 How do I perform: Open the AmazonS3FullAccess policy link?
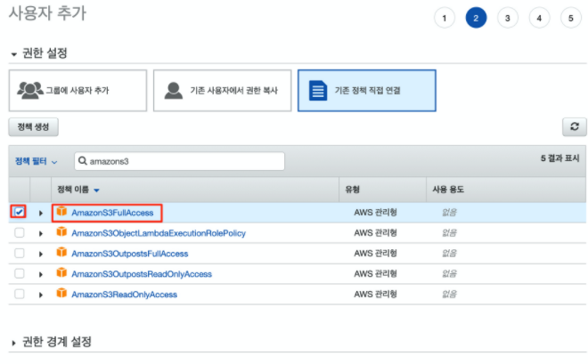(112, 213)
